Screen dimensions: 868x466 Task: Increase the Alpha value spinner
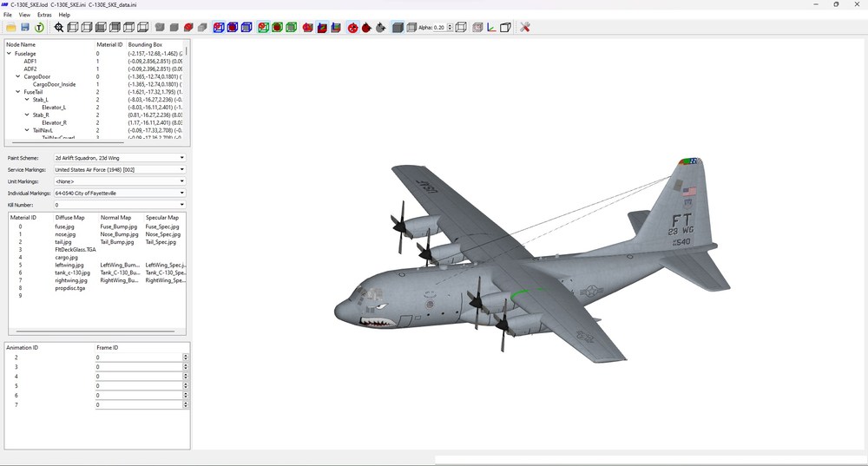[450, 25]
